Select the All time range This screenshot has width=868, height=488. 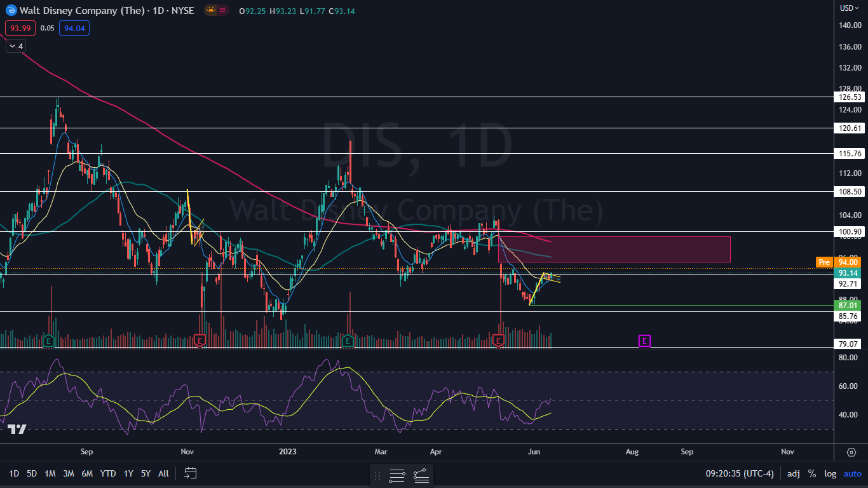tap(163, 473)
